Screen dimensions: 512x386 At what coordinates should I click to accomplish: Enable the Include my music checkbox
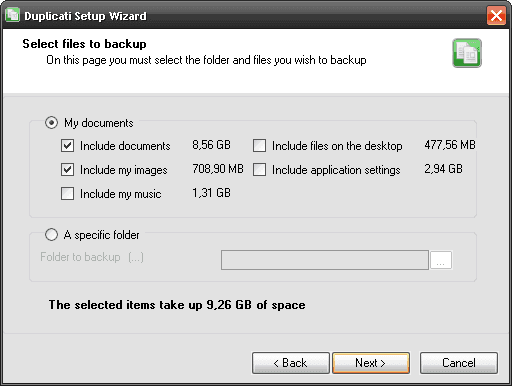(x=68, y=194)
